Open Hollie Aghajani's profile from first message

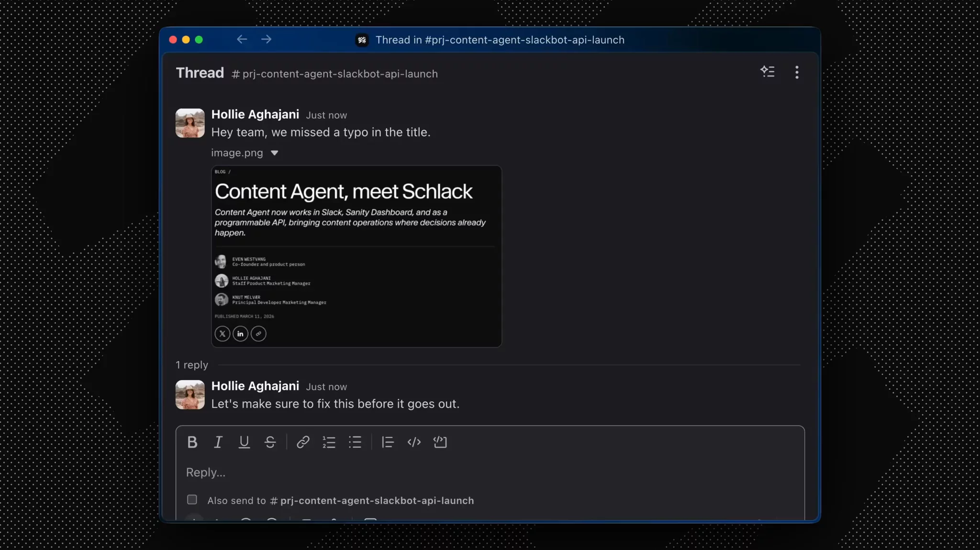click(255, 114)
